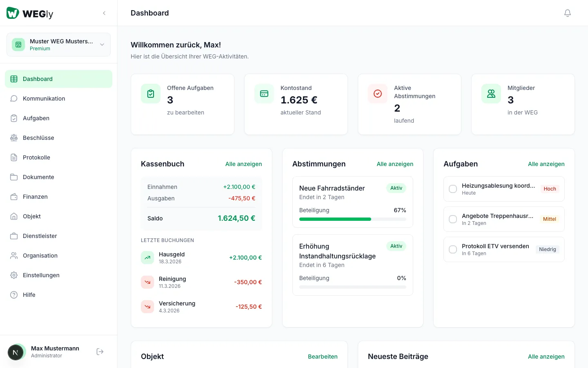Click the Beschlüsse scales icon in sidebar

(14, 138)
